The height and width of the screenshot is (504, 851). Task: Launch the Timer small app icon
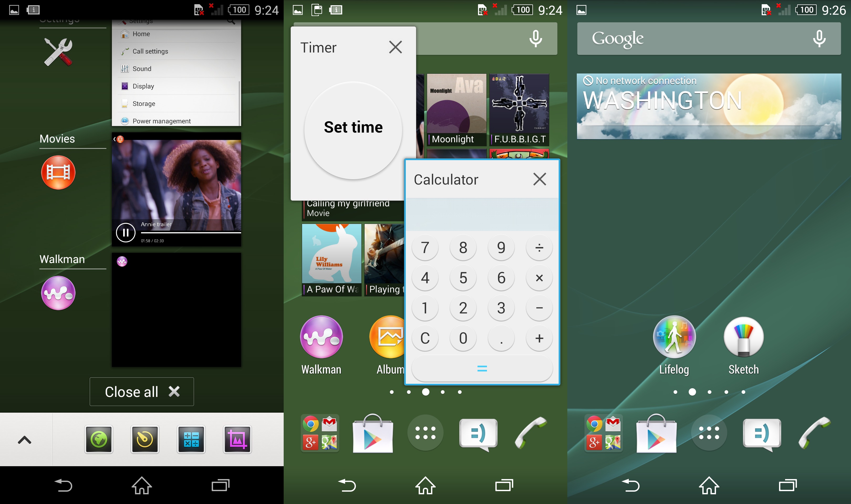pos(145,439)
